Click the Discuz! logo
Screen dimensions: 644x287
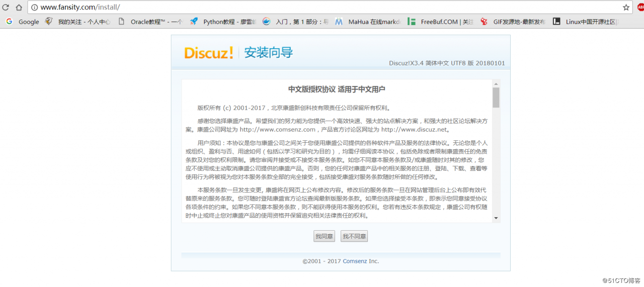208,53
